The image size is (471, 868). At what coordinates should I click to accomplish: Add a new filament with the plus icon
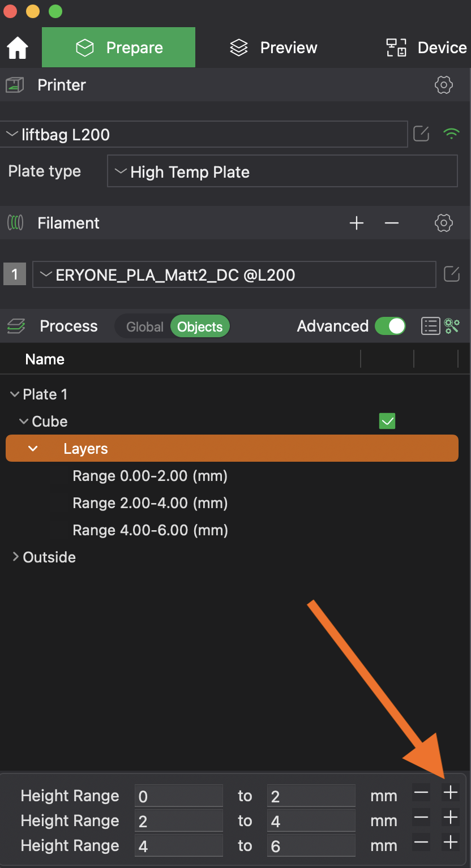click(357, 222)
